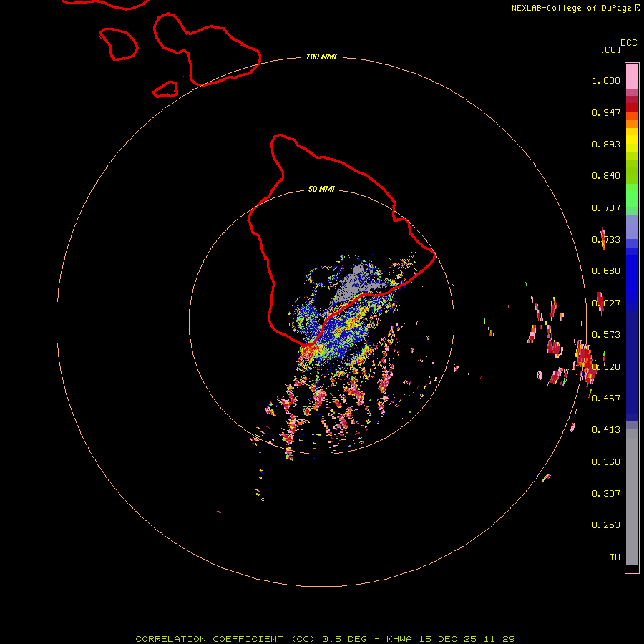
Task: Click the 0.413 scale value
Action: click(x=606, y=430)
